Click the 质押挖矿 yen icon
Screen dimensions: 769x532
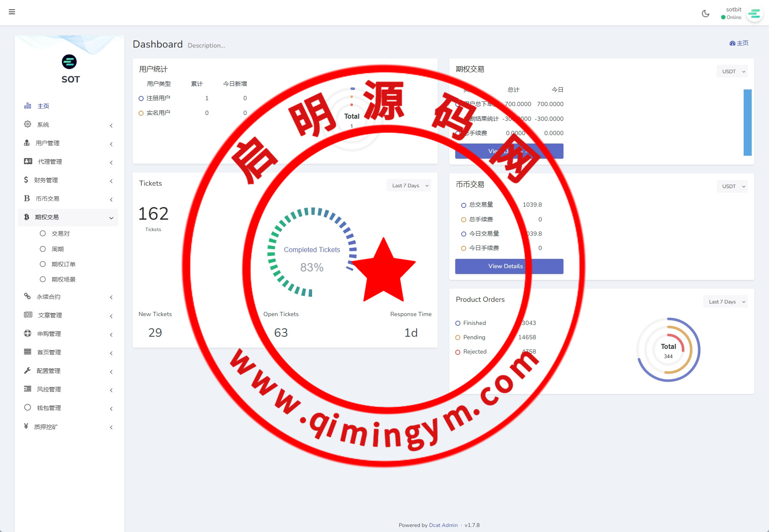pos(26,426)
